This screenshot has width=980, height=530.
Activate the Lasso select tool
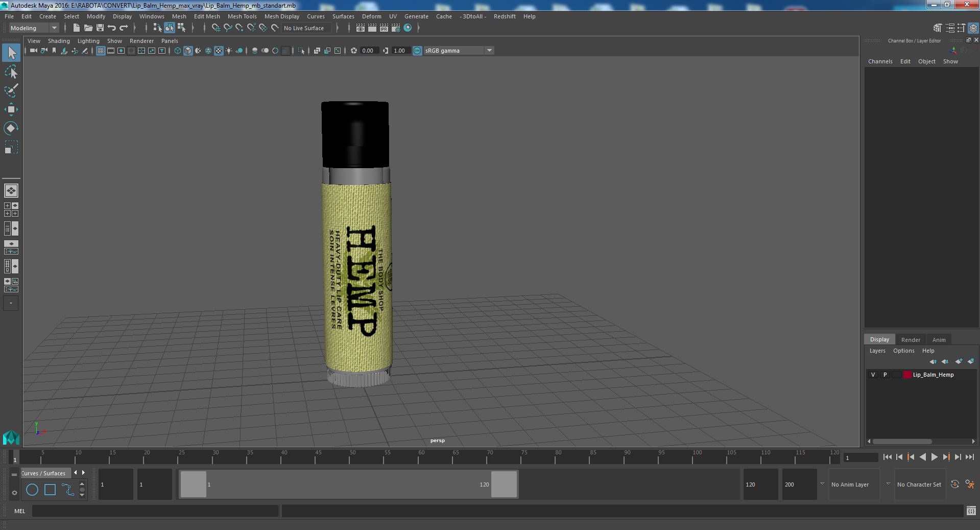coord(11,72)
